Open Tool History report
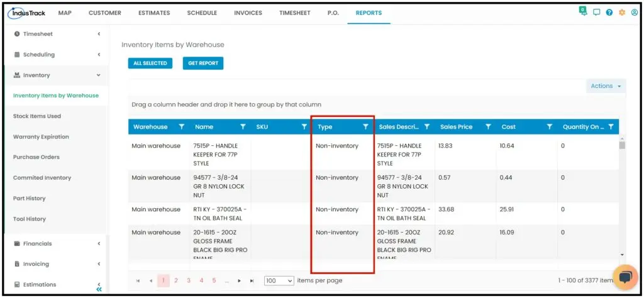This screenshot has width=644, height=298. pos(29,219)
